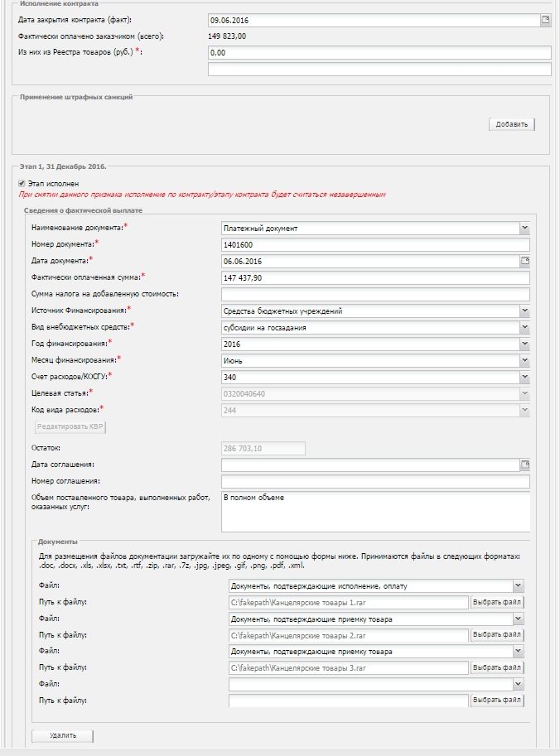
Task: Open calendar picker for document date
Action: point(524,261)
